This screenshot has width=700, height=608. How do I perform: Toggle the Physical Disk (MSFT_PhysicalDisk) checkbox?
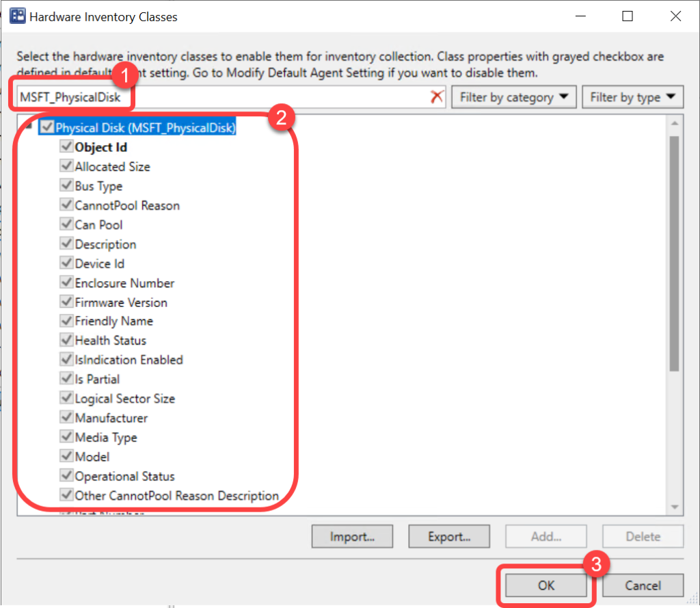click(47, 127)
